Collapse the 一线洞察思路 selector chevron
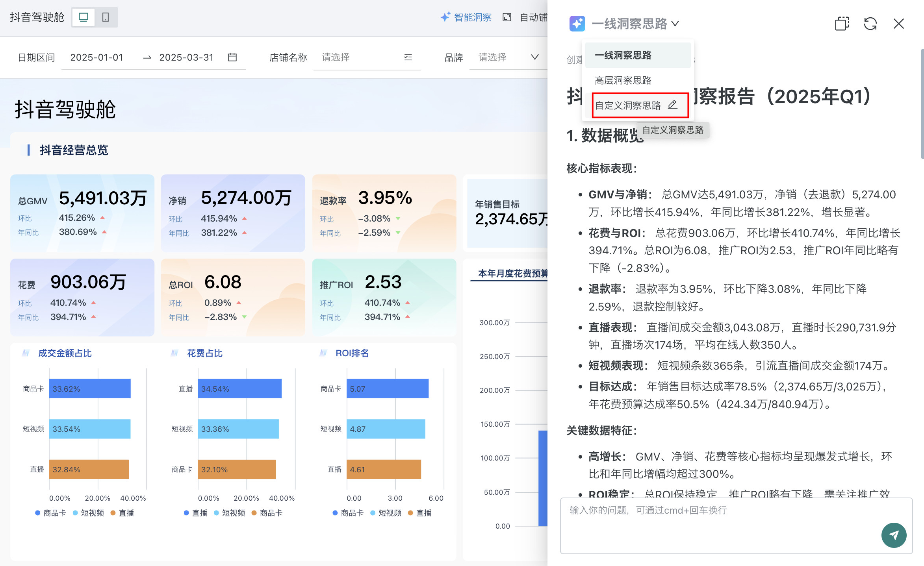924x566 pixels. click(675, 24)
